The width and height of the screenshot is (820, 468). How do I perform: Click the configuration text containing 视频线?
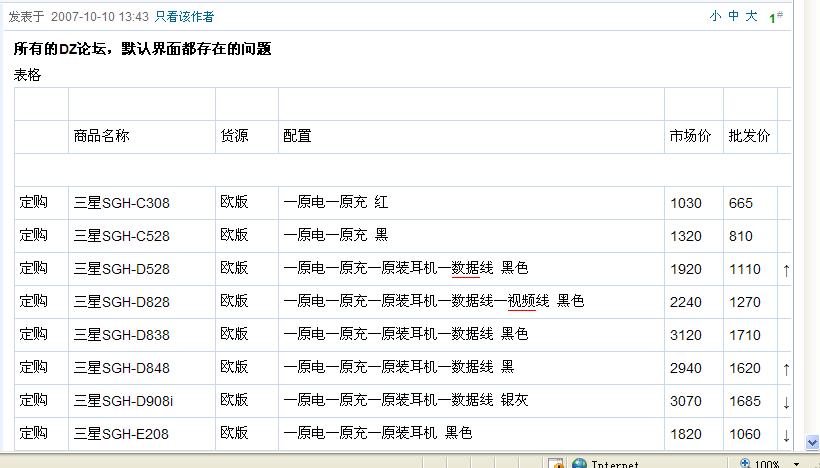[434, 301]
